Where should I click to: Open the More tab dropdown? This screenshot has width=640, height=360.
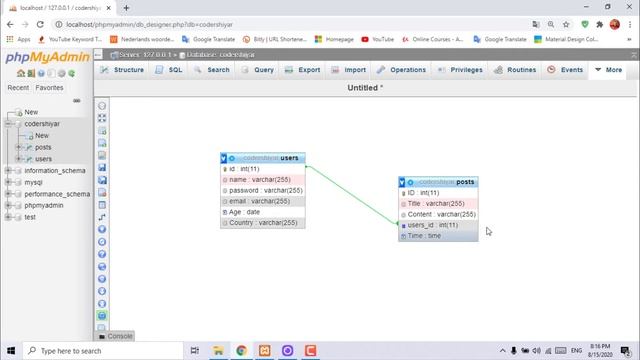click(x=608, y=70)
